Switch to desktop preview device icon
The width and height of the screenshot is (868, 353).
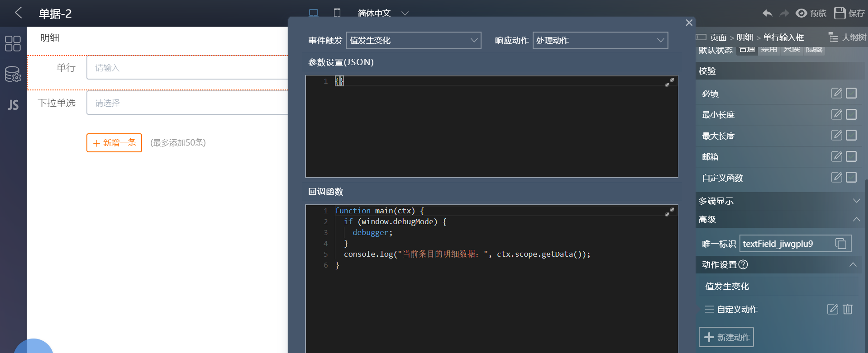[x=314, y=13]
